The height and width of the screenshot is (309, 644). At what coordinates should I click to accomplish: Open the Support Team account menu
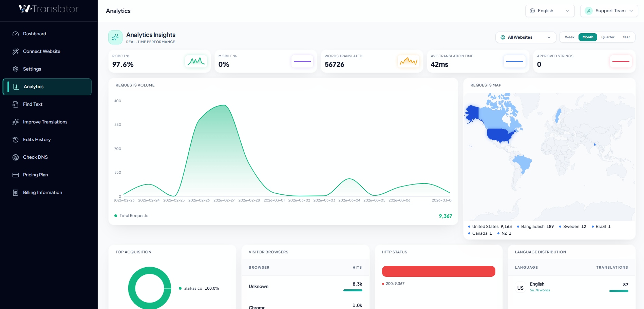(x=609, y=11)
